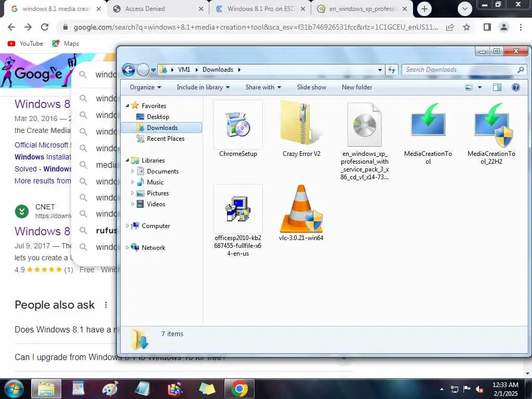Bookmark this page with star icon
Viewport: 532px width, 399px height.
click(467, 27)
